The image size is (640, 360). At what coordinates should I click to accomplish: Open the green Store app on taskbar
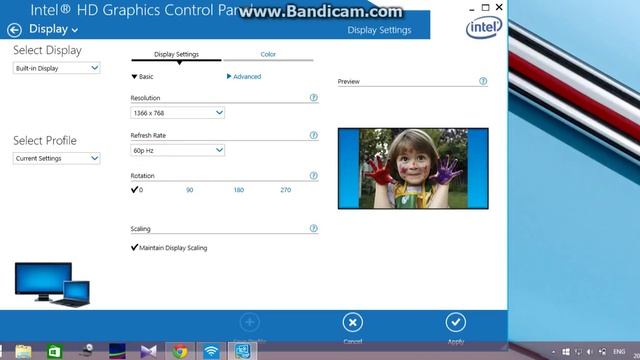point(54,351)
